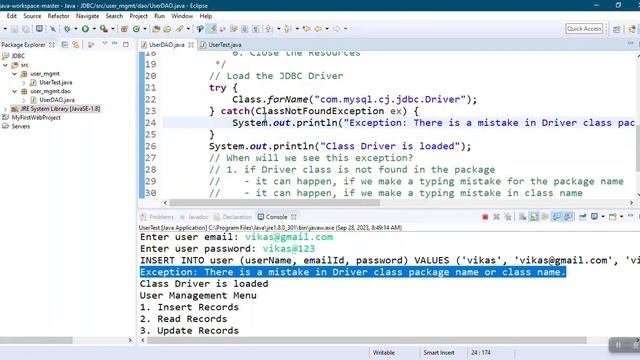Click the New Java Package icon
Screen dimensions: 640x360
124,29
